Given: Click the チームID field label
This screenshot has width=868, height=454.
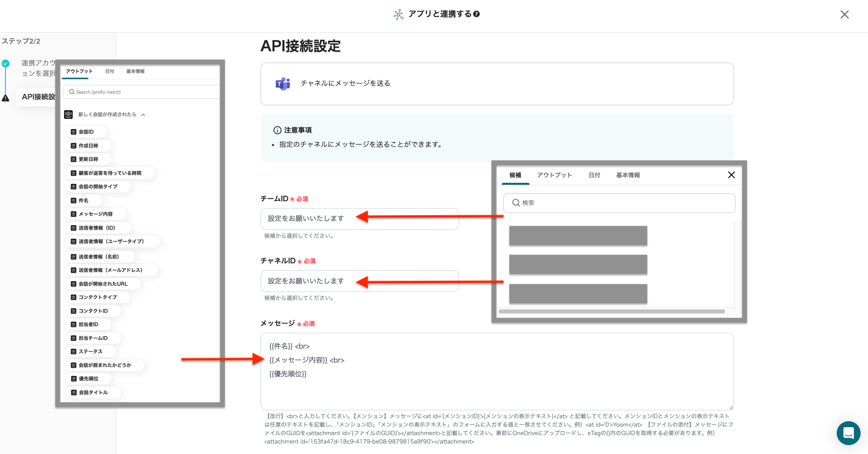Looking at the screenshot, I should point(274,199).
